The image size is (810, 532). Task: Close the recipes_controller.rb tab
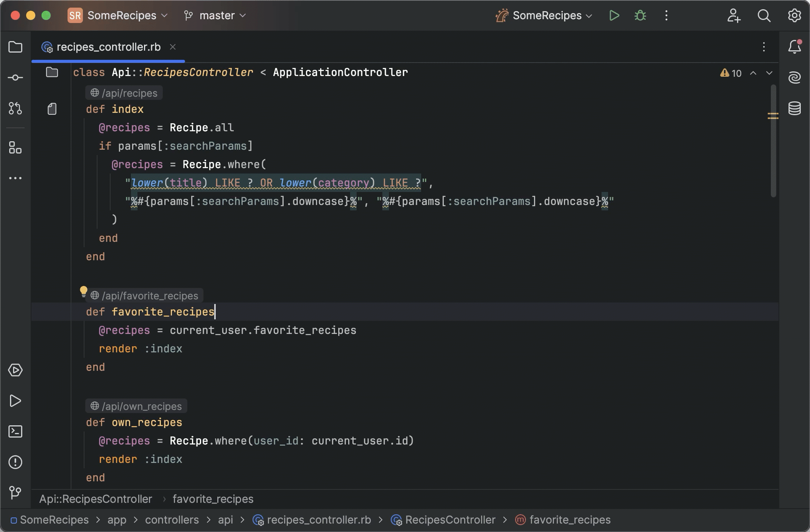point(173,47)
